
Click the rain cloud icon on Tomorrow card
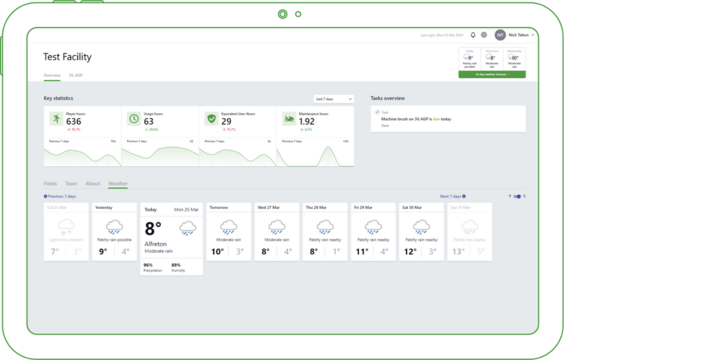tap(229, 227)
